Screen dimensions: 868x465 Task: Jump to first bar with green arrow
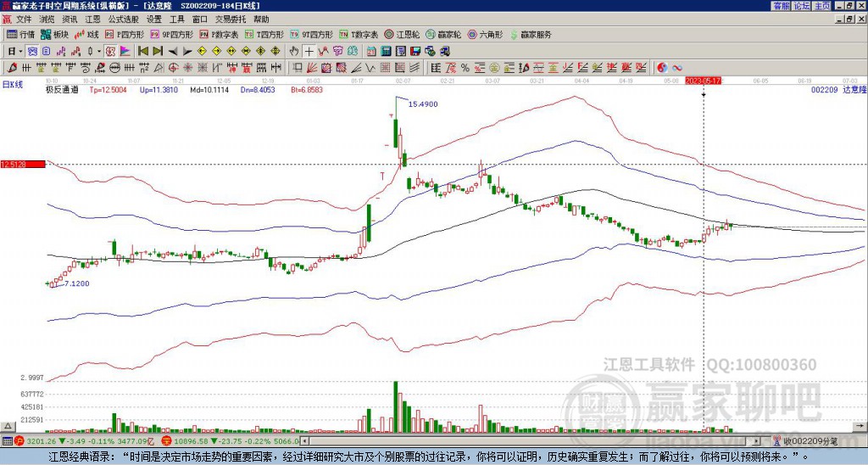point(142,51)
